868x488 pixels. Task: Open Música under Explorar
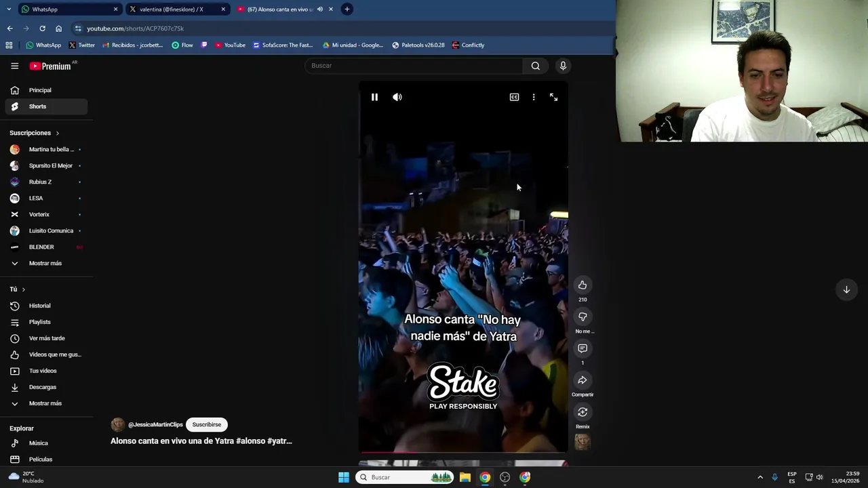pyautogui.click(x=46, y=443)
